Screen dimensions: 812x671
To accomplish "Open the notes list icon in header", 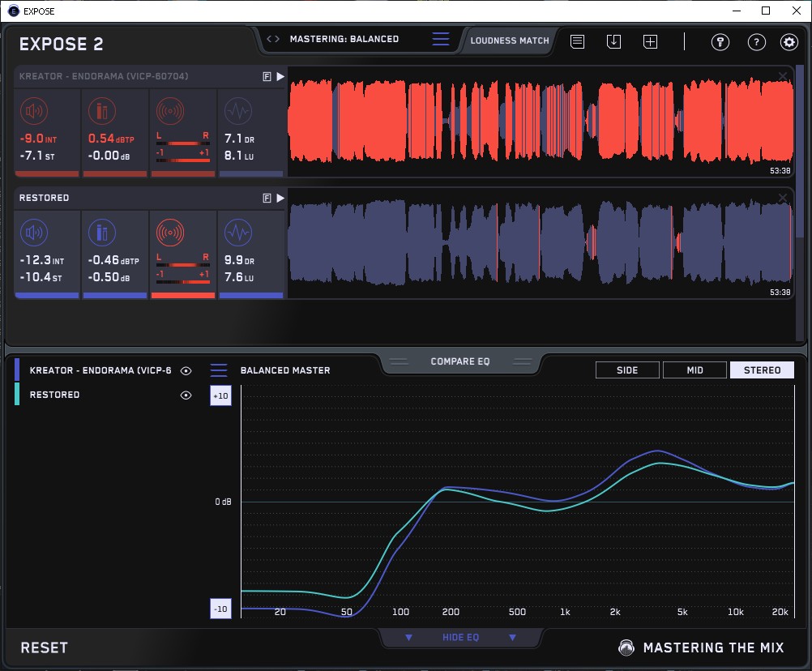I will [x=577, y=42].
